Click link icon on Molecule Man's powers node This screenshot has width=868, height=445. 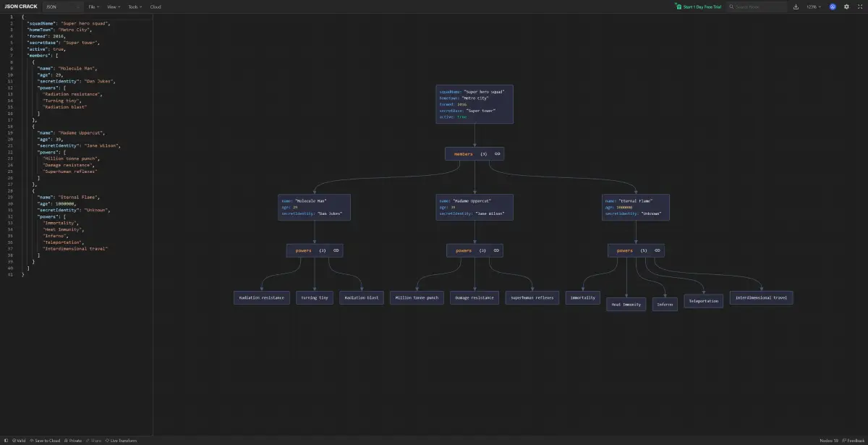(x=336, y=250)
